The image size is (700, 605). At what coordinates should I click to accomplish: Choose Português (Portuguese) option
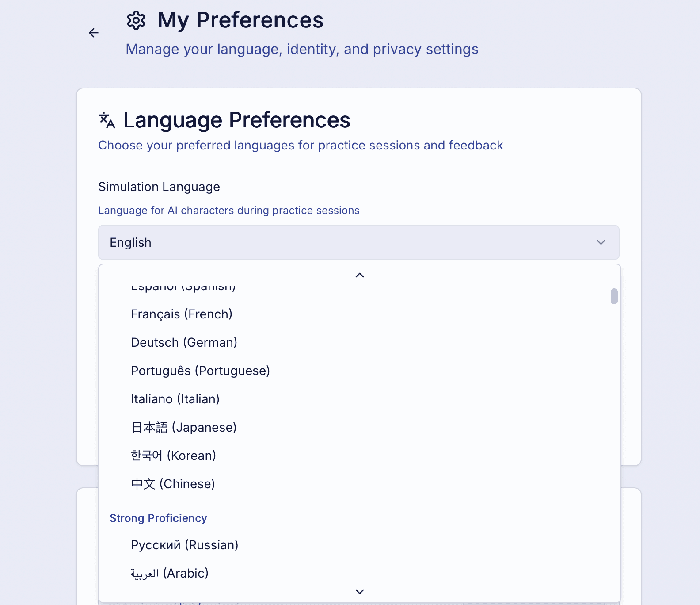pyautogui.click(x=200, y=371)
